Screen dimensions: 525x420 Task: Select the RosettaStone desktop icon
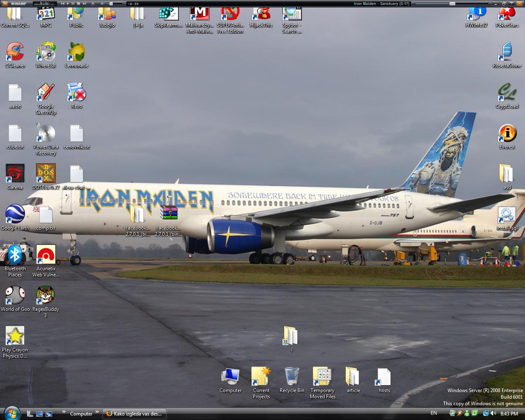pyautogui.click(x=507, y=55)
